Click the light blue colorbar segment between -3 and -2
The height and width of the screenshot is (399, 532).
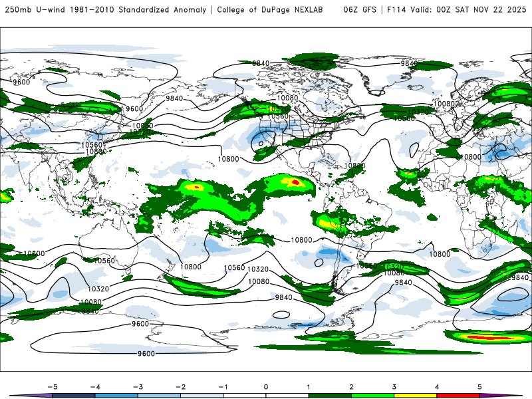(159, 396)
